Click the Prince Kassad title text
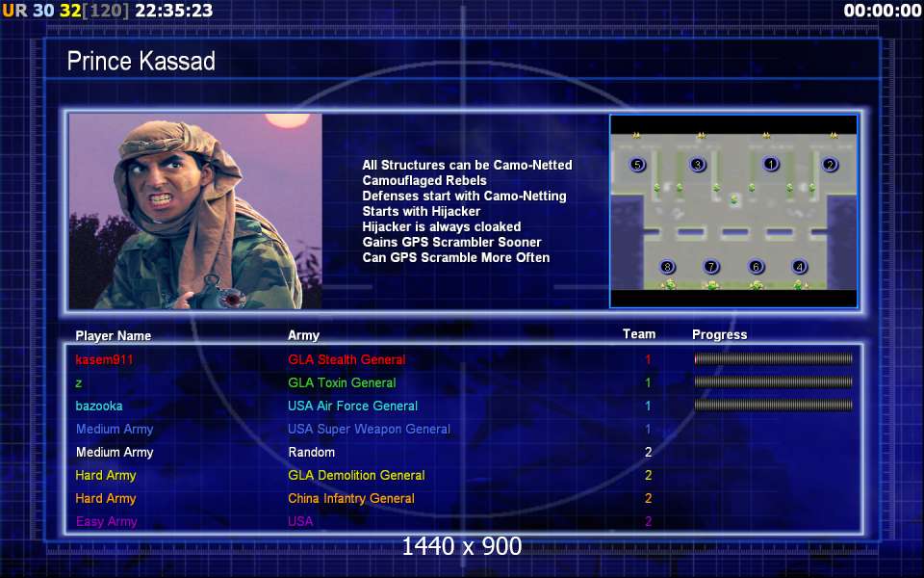 pyautogui.click(x=141, y=62)
